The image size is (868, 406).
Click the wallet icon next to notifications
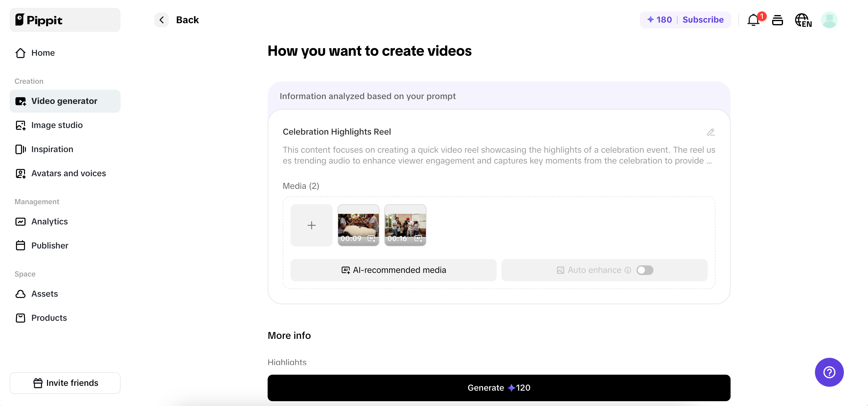coord(778,20)
